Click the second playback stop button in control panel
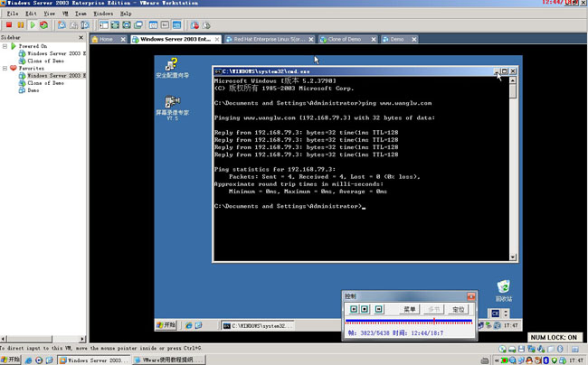This screenshot has width=588, height=365. [x=365, y=309]
